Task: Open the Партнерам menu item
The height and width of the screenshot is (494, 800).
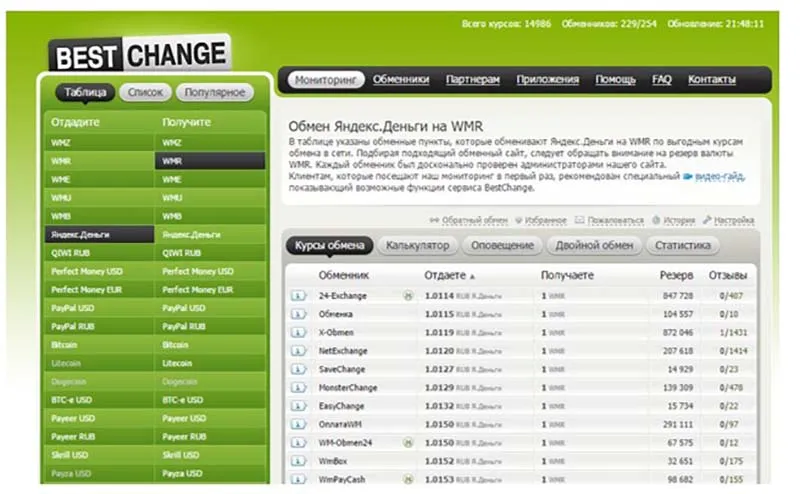Action: pyautogui.click(x=472, y=80)
